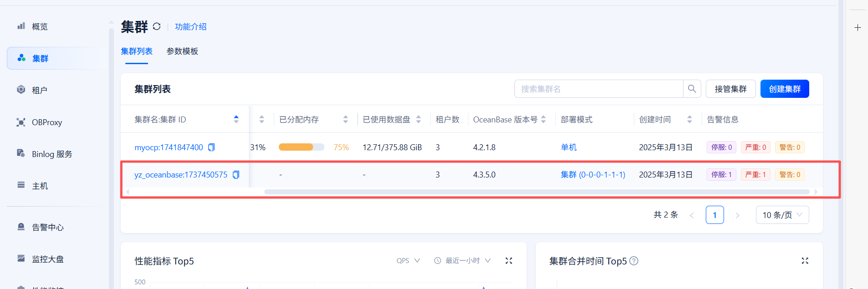This screenshot has height=289, width=868.
Task: Click version 4.2.1.8 cell
Action: click(x=484, y=147)
